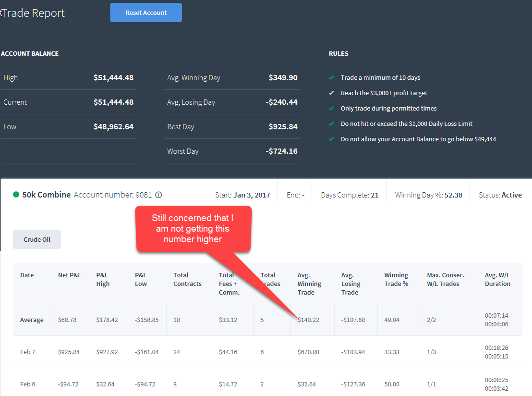This screenshot has width=532, height=396.
Task: Click Avg. Losing Day value -$240.44
Action: click(282, 102)
